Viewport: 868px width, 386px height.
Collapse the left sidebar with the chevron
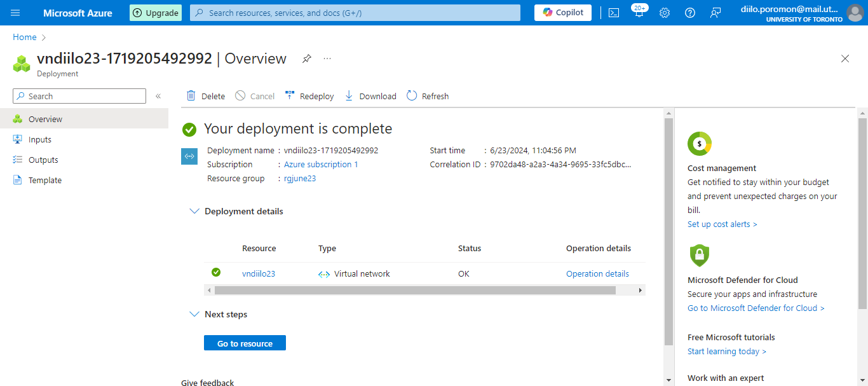pyautogui.click(x=158, y=96)
